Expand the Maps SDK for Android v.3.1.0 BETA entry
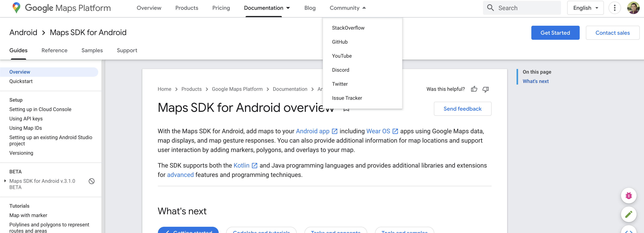This screenshot has width=644, height=233. [5, 181]
